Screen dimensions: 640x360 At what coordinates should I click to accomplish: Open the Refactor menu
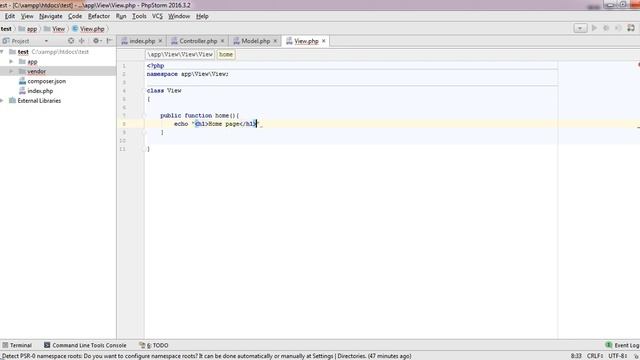click(99, 16)
